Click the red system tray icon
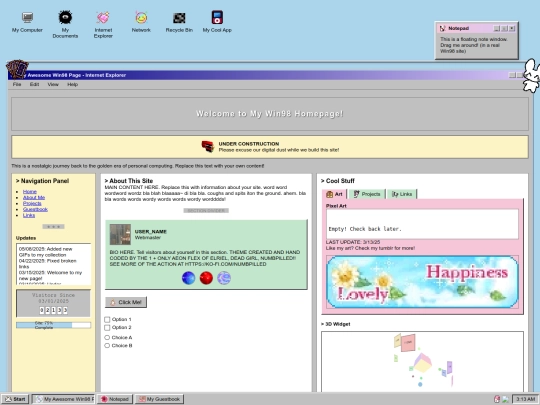Screen dimensions: 540x405 tap(497, 399)
